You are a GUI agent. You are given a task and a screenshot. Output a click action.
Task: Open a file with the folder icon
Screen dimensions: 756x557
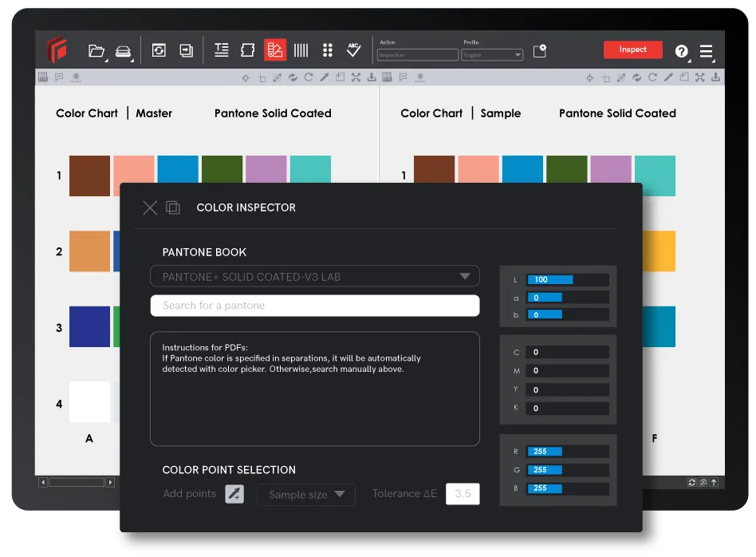(96, 50)
